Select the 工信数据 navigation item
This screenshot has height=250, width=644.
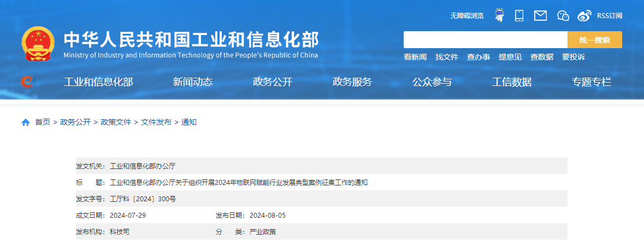click(x=512, y=82)
